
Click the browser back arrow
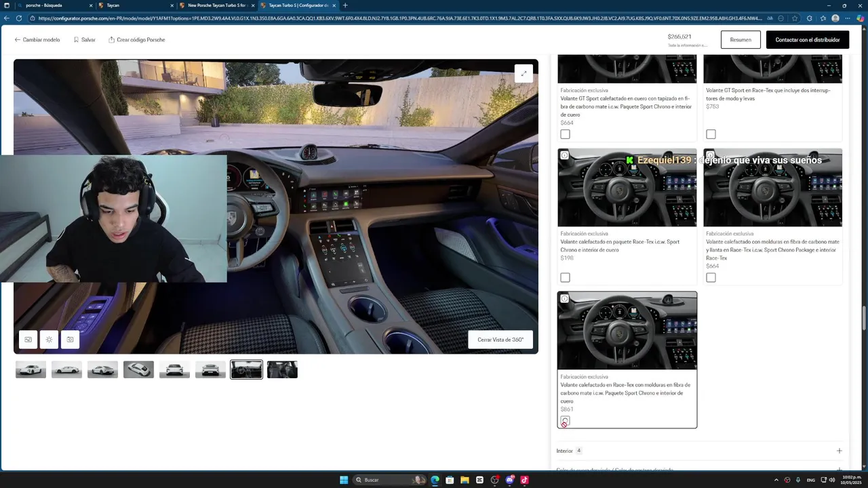point(7,18)
